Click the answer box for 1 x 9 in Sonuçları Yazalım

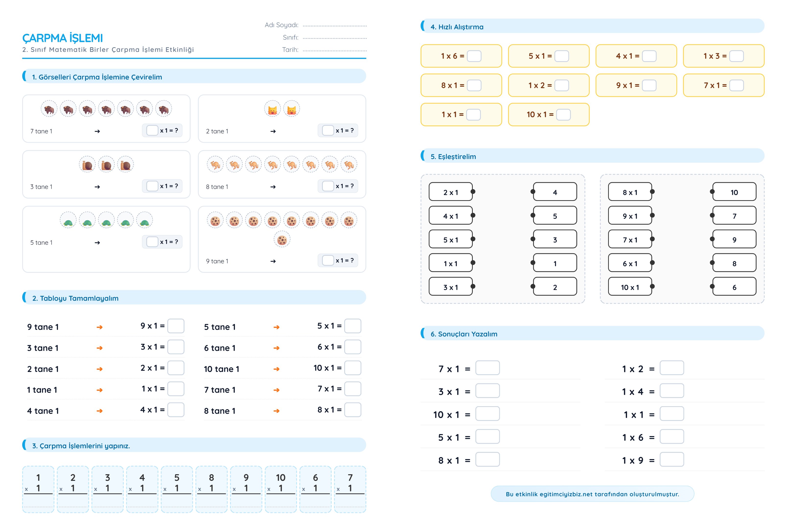(x=671, y=460)
